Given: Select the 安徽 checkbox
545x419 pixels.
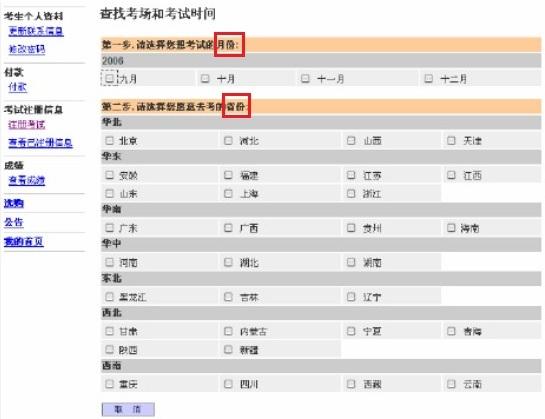Looking at the screenshot, I should coord(109,175).
